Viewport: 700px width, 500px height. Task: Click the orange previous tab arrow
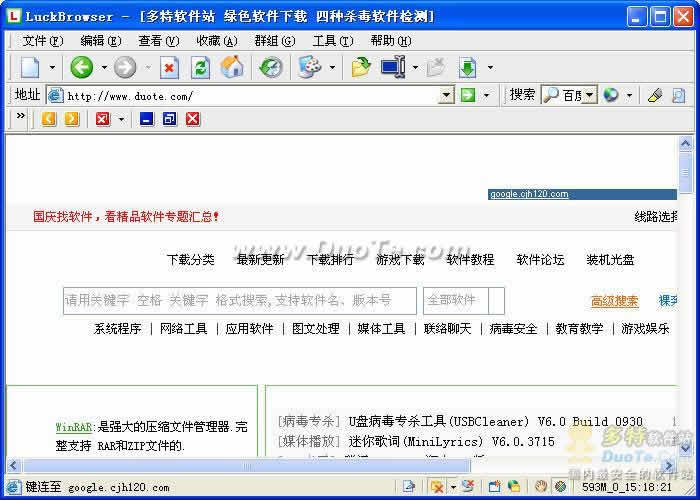49,119
